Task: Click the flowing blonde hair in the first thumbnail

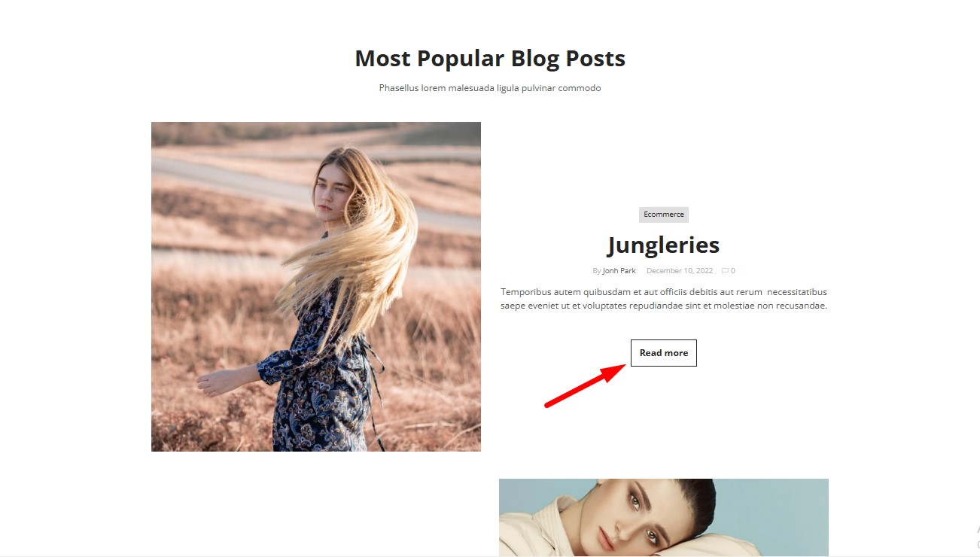Action: click(x=361, y=241)
